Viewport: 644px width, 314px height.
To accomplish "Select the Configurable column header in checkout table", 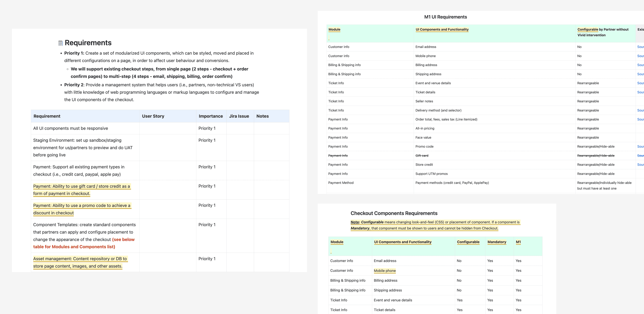I will tap(468, 242).
